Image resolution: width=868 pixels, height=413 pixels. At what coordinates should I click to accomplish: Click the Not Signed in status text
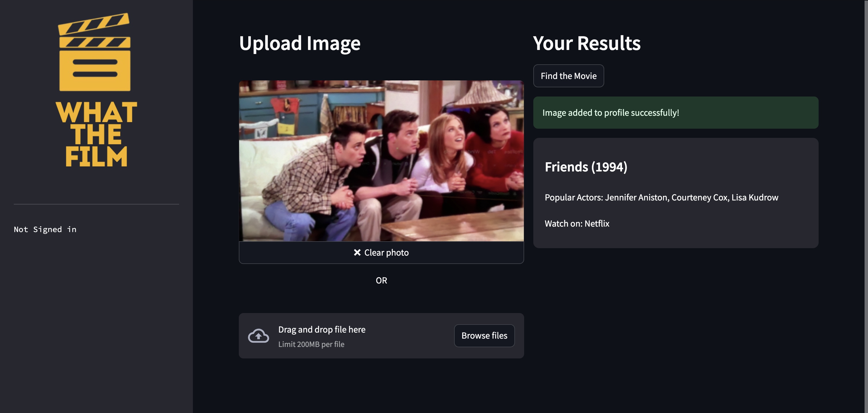pos(45,229)
